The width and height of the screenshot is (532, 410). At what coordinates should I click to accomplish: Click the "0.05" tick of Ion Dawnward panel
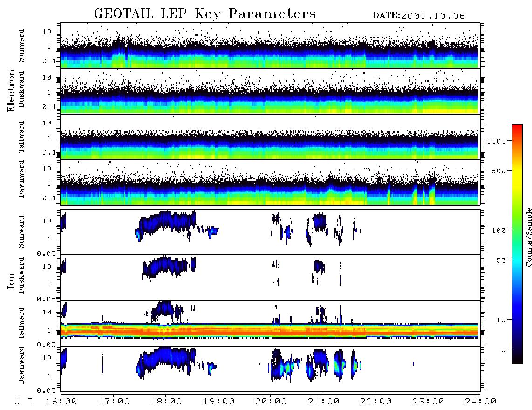click(x=46, y=390)
